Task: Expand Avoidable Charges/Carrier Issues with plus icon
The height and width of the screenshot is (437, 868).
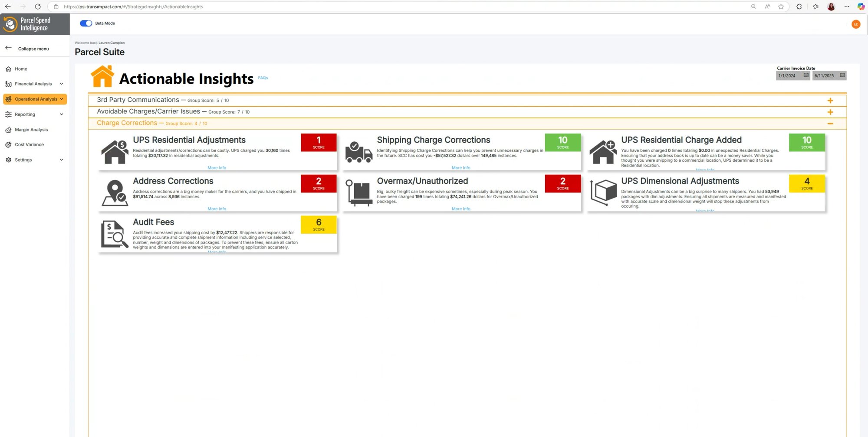Action: click(830, 112)
